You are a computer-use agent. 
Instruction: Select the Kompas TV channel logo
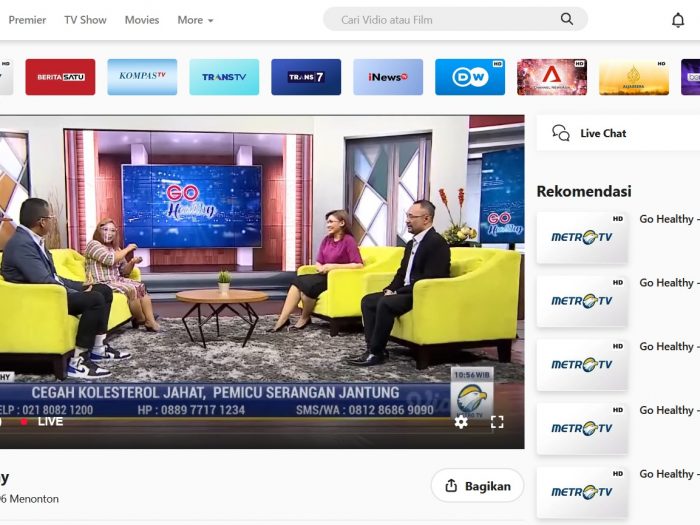tap(142, 77)
